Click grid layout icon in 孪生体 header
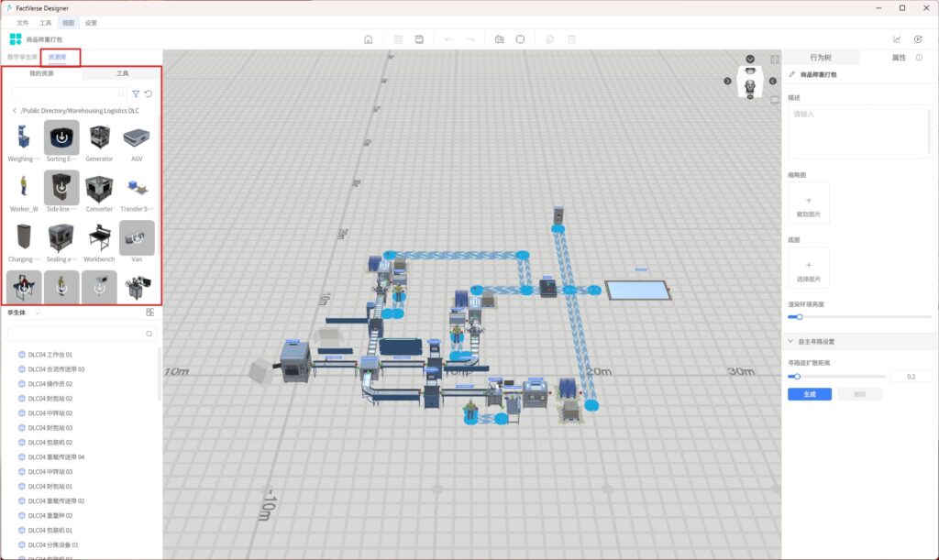Image resolution: width=939 pixels, height=560 pixels. pos(150,313)
